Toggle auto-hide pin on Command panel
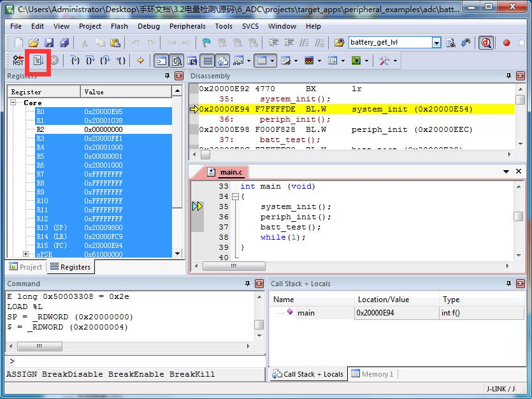This screenshot has width=532, height=399. pyautogui.click(x=247, y=284)
